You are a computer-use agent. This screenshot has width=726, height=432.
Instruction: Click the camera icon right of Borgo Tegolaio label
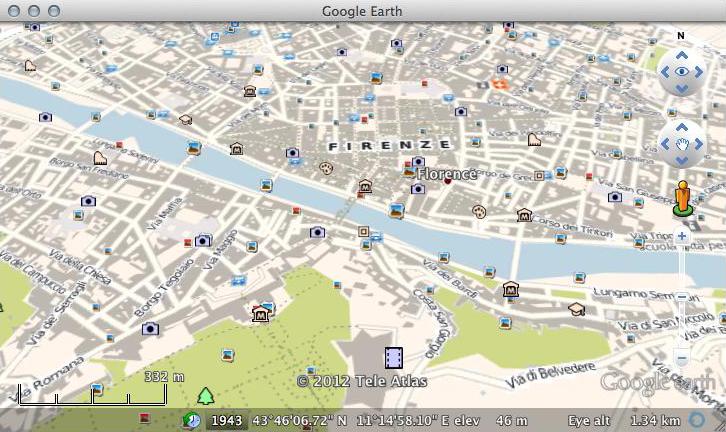[150, 329]
